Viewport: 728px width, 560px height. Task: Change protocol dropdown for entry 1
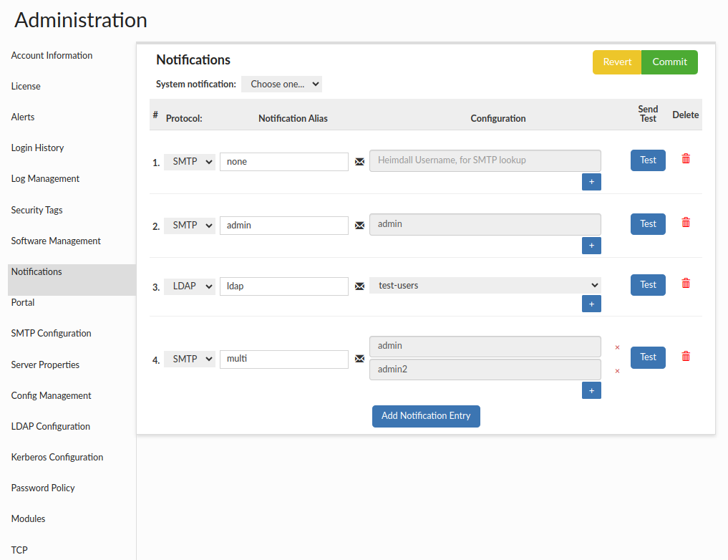(189, 162)
